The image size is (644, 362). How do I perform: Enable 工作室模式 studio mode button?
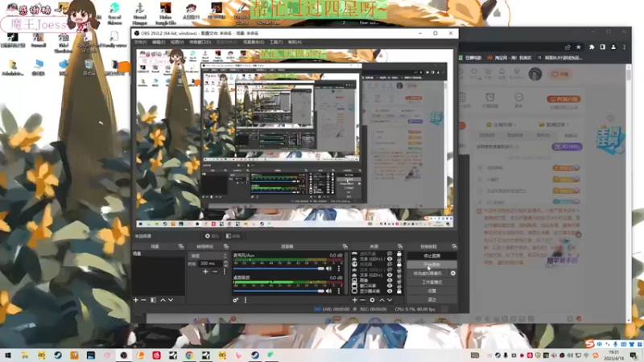coord(431,282)
